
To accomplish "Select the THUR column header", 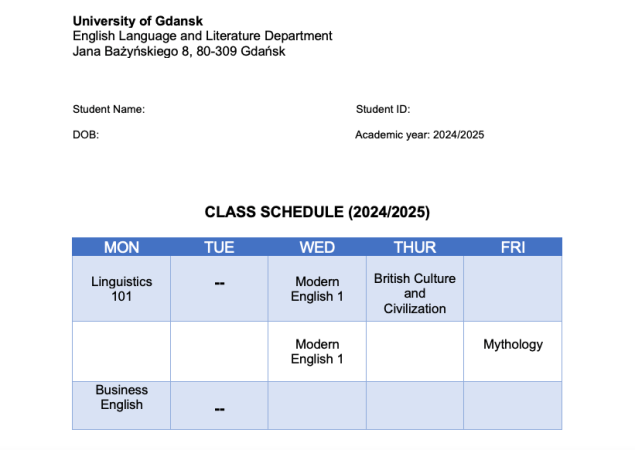I will click(415, 247).
